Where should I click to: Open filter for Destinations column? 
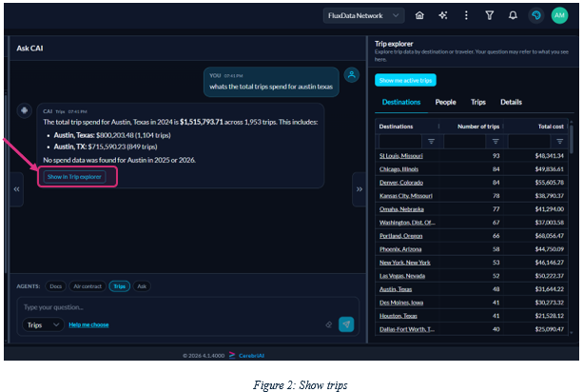431,142
